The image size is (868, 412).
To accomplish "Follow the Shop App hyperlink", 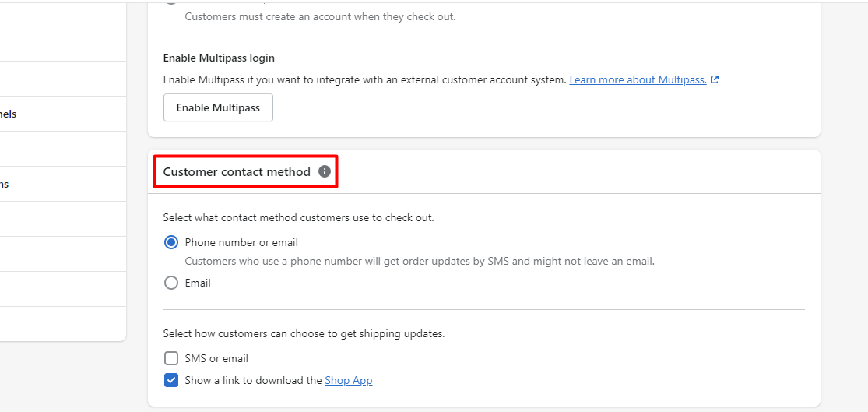I will tap(348, 380).
